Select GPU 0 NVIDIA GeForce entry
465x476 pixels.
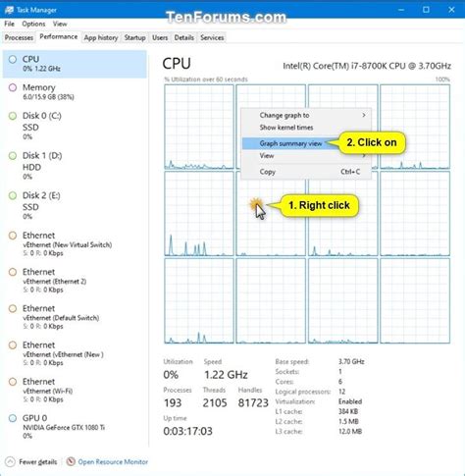(75, 427)
